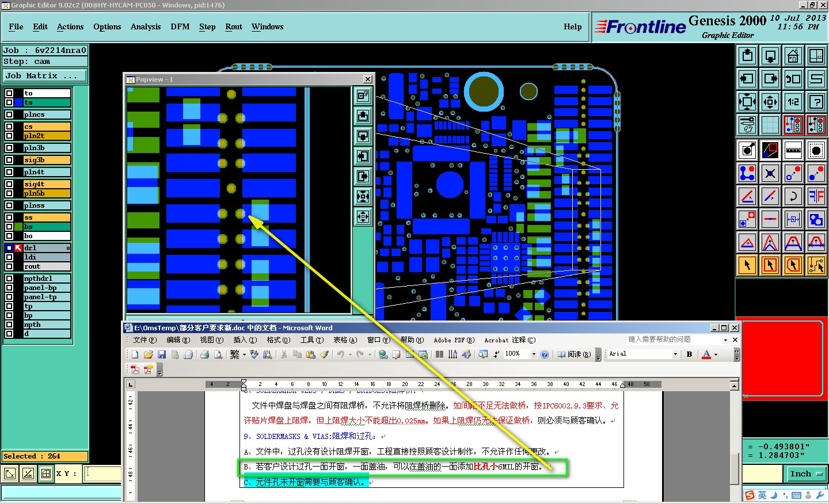Click the 1:2 zoom scale icon
This screenshot has height=504, width=829.
point(793,102)
